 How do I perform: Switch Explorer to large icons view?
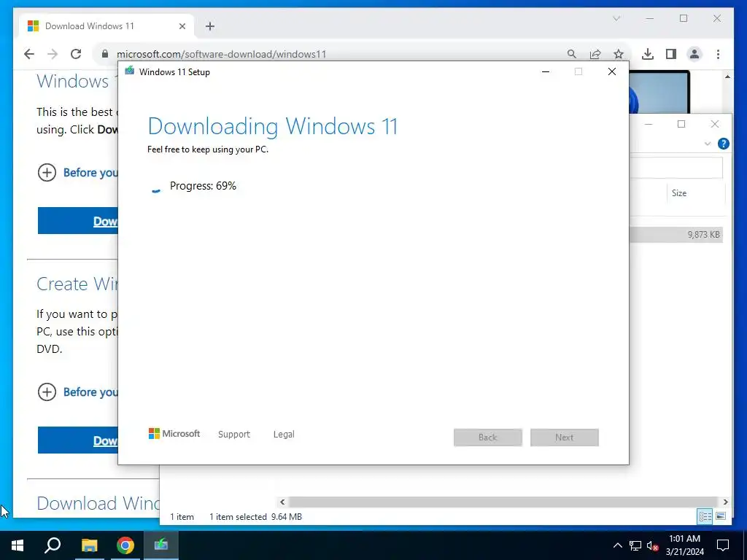click(x=721, y=516)
